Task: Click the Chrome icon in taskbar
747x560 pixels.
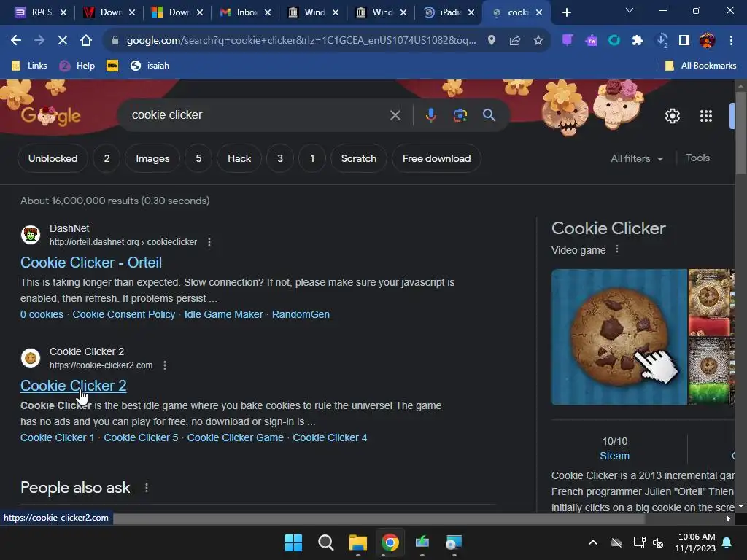Action: [390, 542]
